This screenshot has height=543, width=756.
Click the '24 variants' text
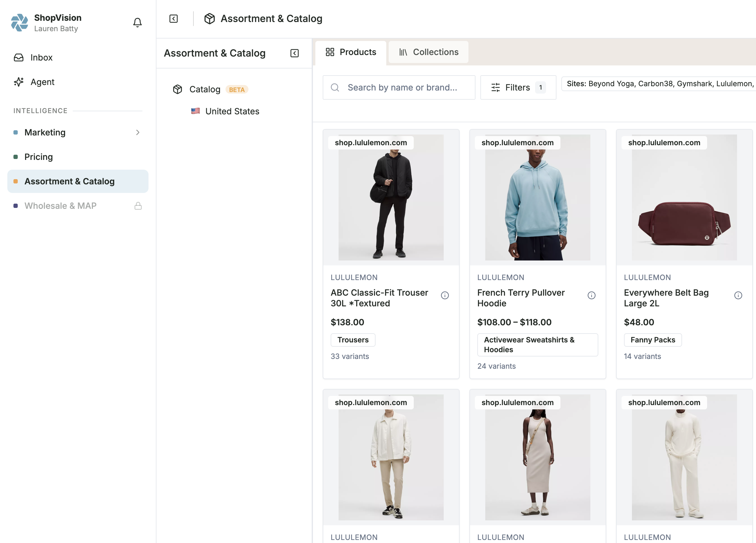[x=496, y=366]
